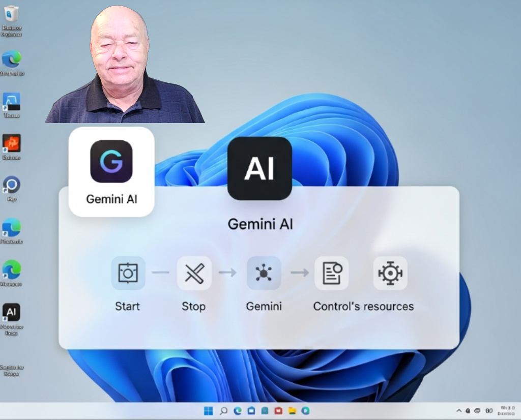This screenshot has width=521, height=420.
Task: Click the Control's resources label
Action: (x=363, y=306)
